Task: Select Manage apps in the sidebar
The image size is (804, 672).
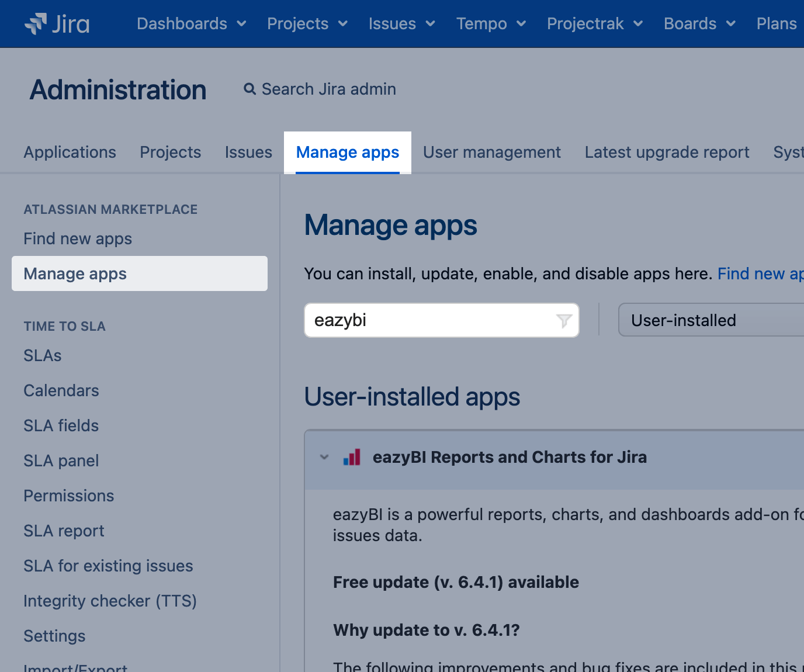Action: (x=140, y=273)
